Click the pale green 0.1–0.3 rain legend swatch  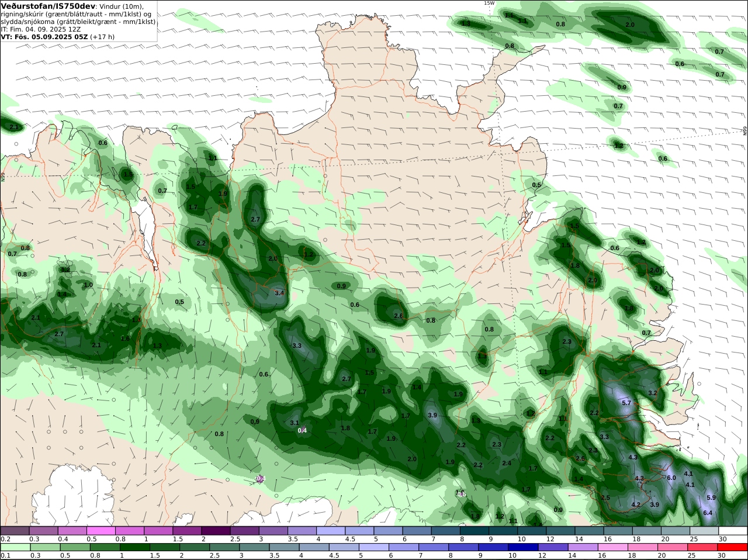pos(15,547)
